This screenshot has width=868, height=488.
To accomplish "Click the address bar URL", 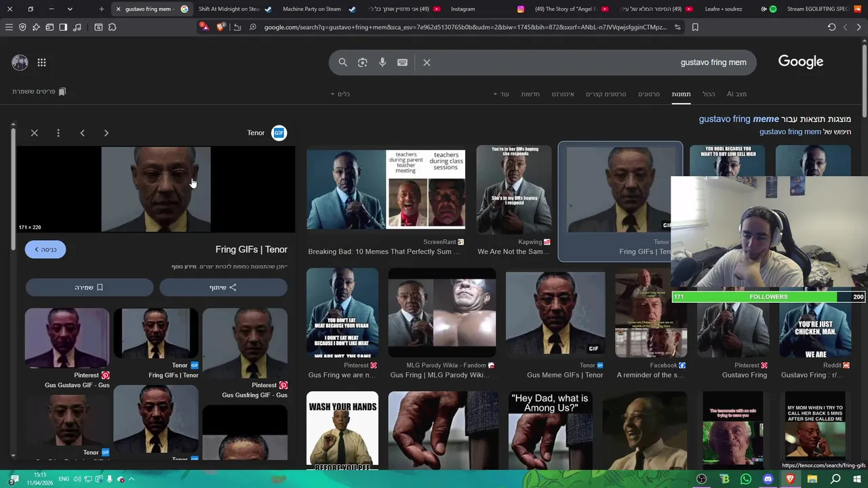I will click(465, 27).
